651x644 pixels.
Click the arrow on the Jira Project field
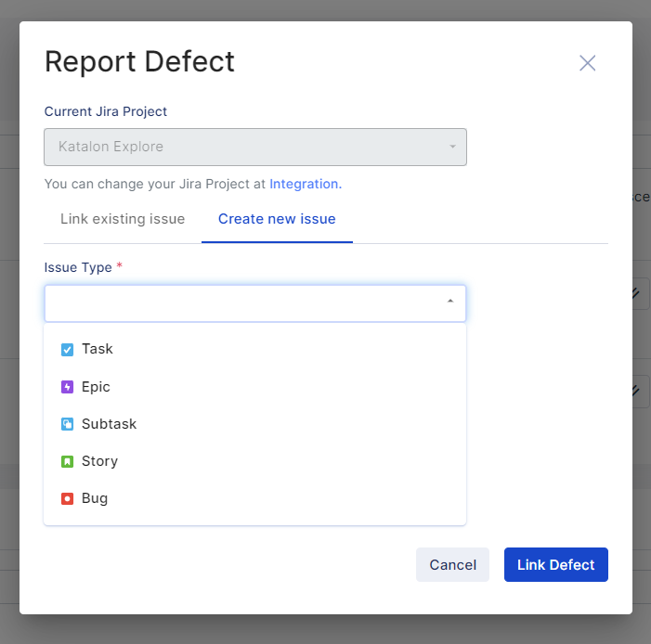(x=452, y=147)
